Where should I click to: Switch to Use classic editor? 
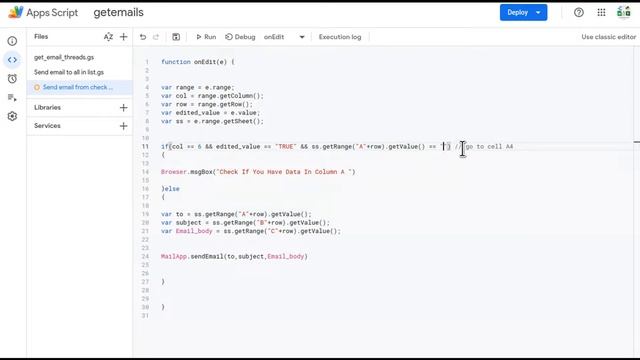click(609, 37)
